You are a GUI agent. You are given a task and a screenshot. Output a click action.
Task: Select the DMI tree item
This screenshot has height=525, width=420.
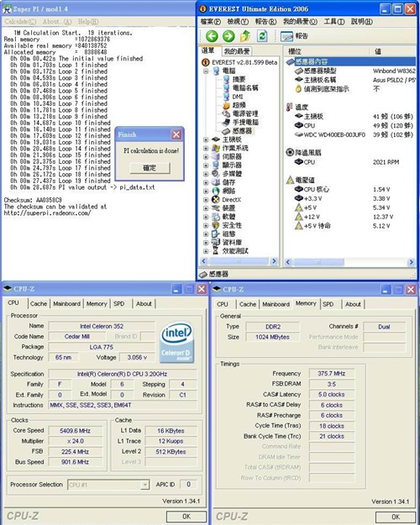(x=238, y=97)
